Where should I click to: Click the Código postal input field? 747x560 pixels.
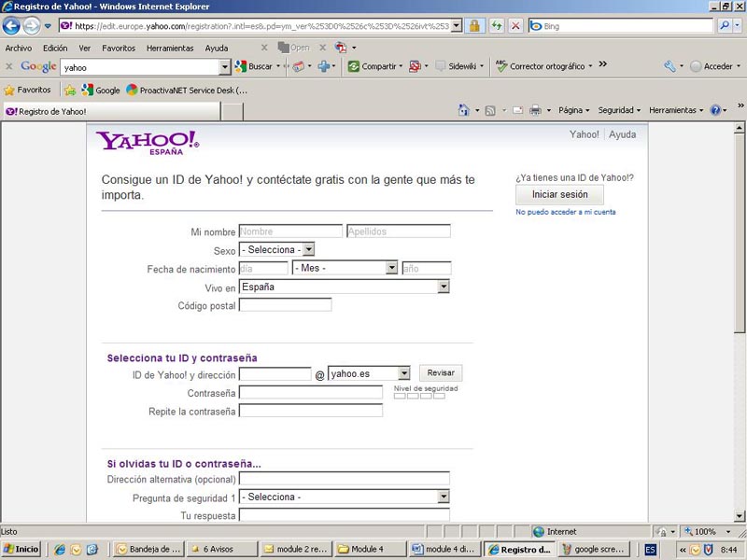(286, 305)
